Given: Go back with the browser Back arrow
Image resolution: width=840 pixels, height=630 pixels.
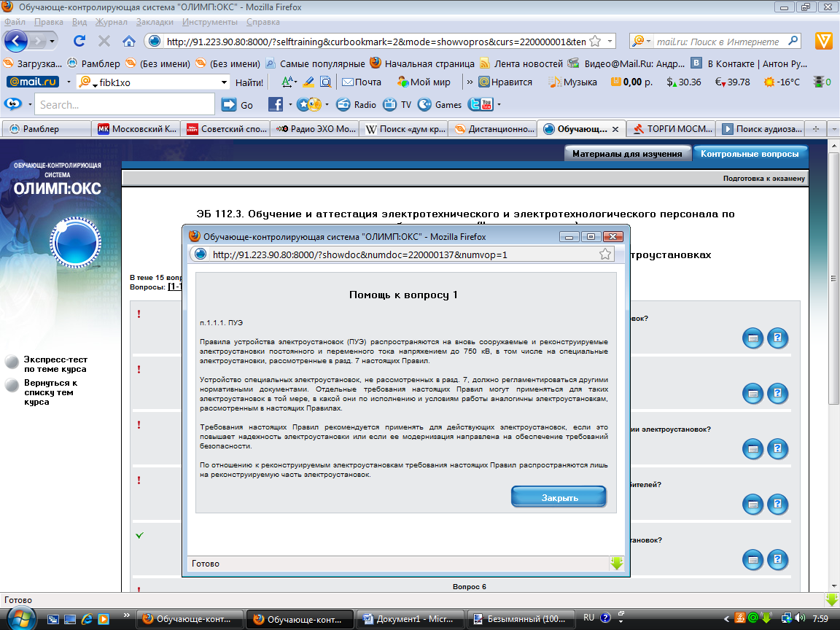Looking at the screenshot, I should coord(16,42).
